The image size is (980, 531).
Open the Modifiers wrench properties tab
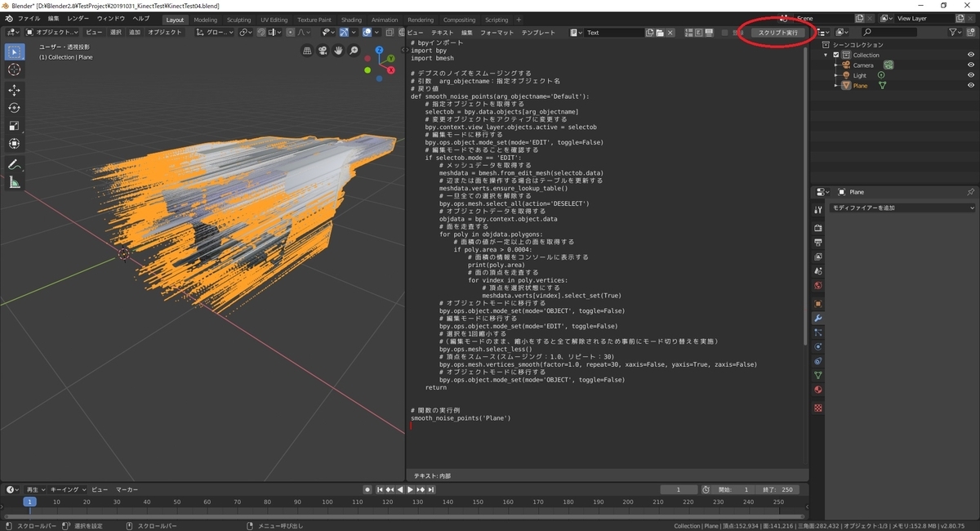[x=818, y=318]
